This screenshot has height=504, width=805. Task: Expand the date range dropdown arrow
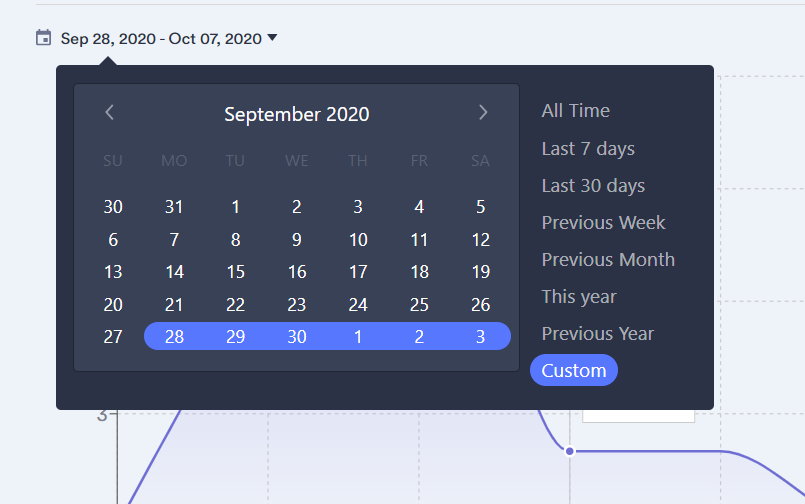(x=273, y=38)
